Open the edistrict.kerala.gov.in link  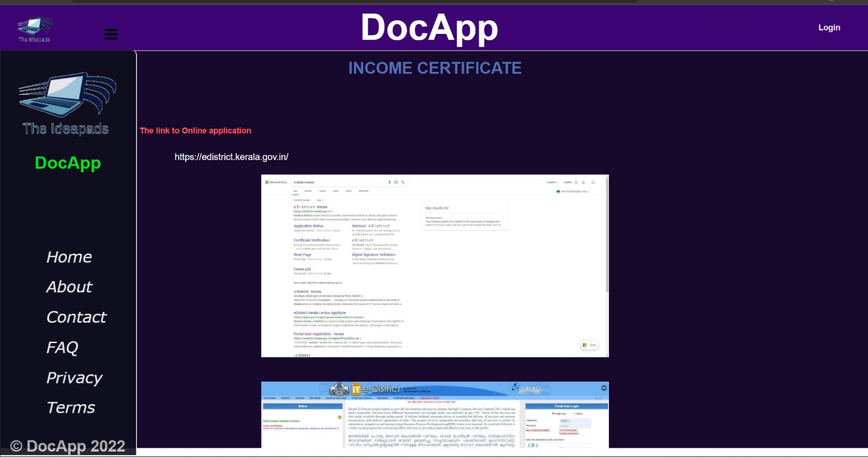point(231,157)
